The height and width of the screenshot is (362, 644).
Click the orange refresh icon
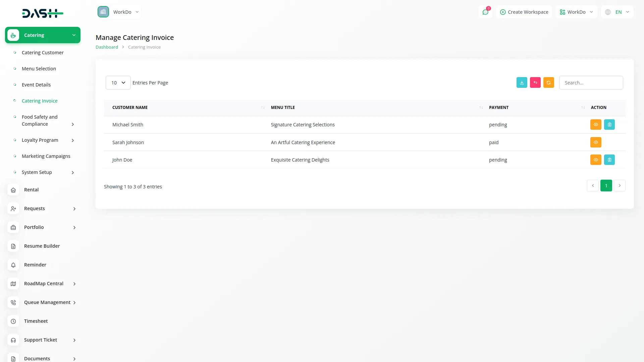pos(548,82)
